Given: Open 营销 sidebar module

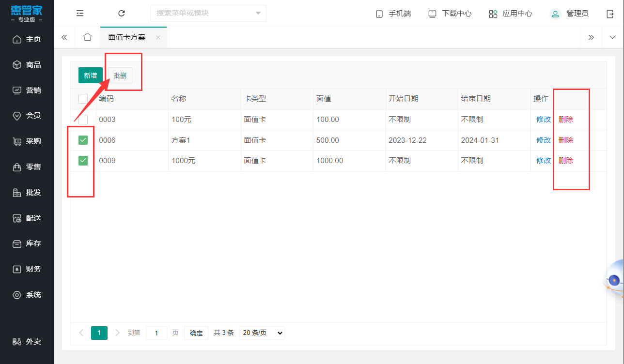Looking at the screenshot, I should (27, 90).
